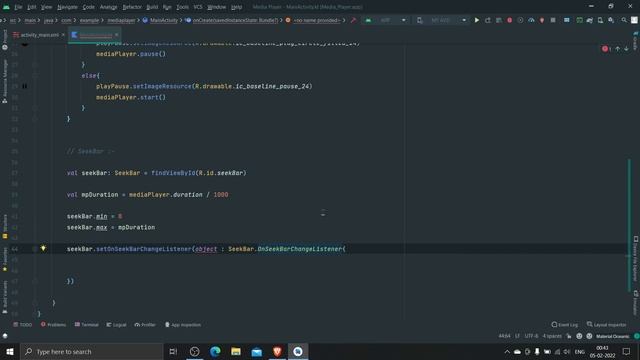The image size is (640, 360).
Task: Open the Code menu
Action: (89, 7)
